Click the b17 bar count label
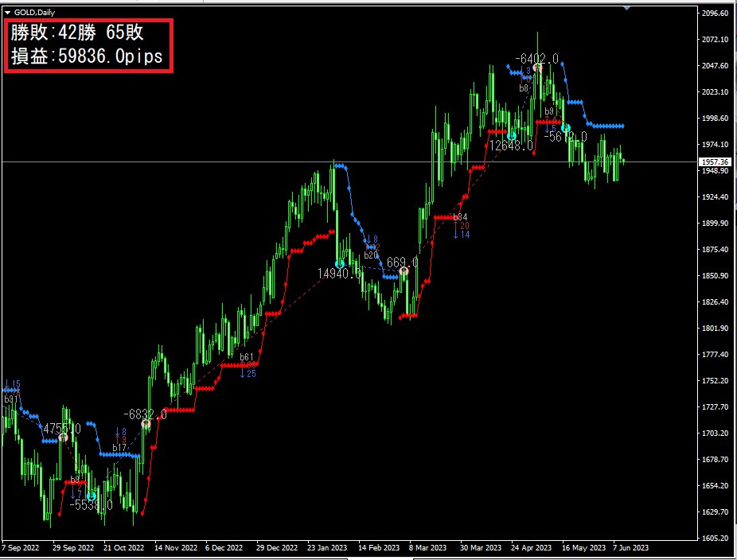This screenshot has width=737, height=560. coord(119,448)
